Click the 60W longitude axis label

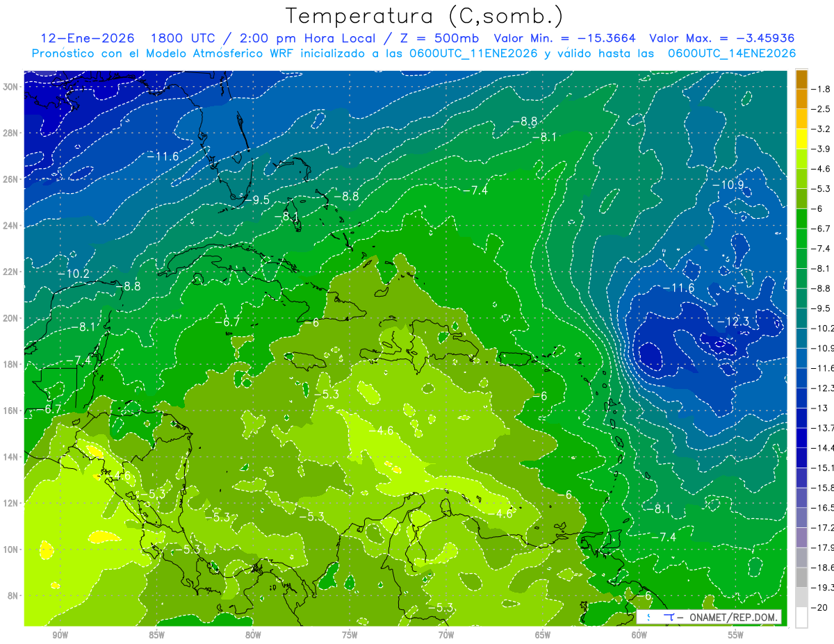[x=639, y=635]
